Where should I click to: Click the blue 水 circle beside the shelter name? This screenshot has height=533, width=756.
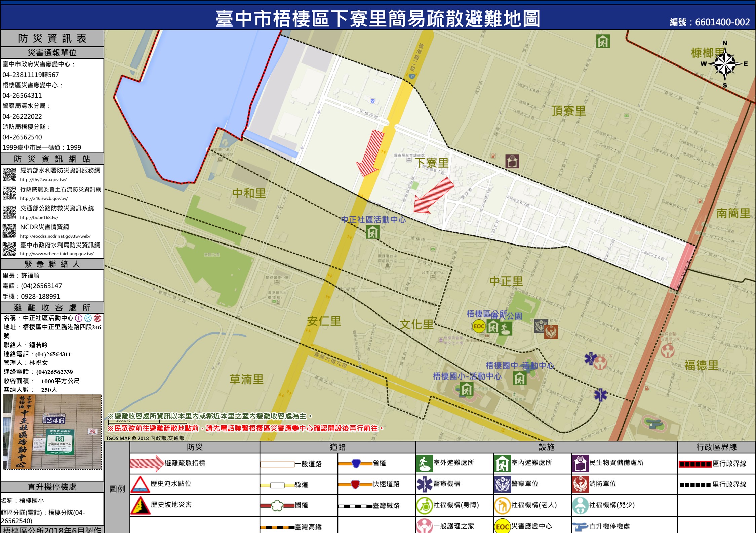tap(88, 318)
